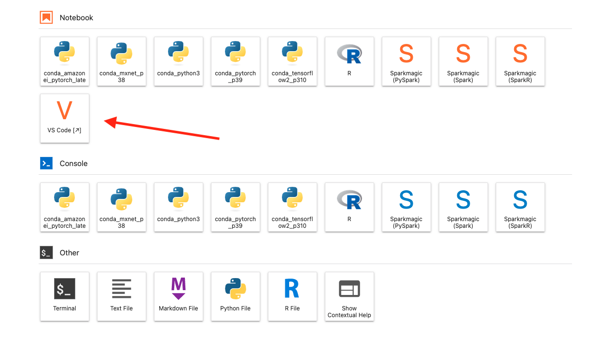This screenshot has height=364, width=615.
Task: Click the Console section heading text
Action: click(73, 163)
